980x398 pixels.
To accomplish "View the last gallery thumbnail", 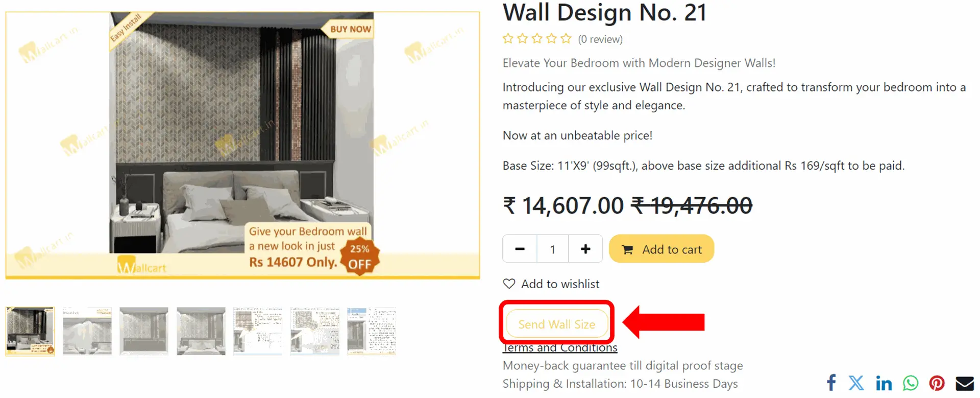I will pyautogui.click(x=372, y=331).
